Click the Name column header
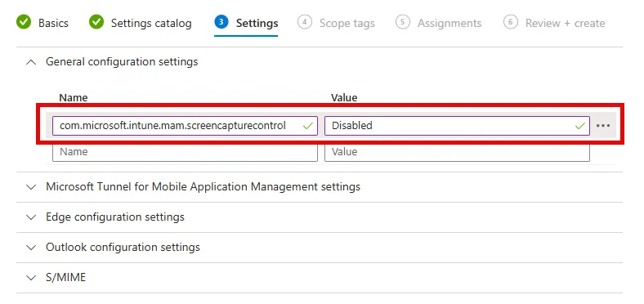 click(74, 98)
